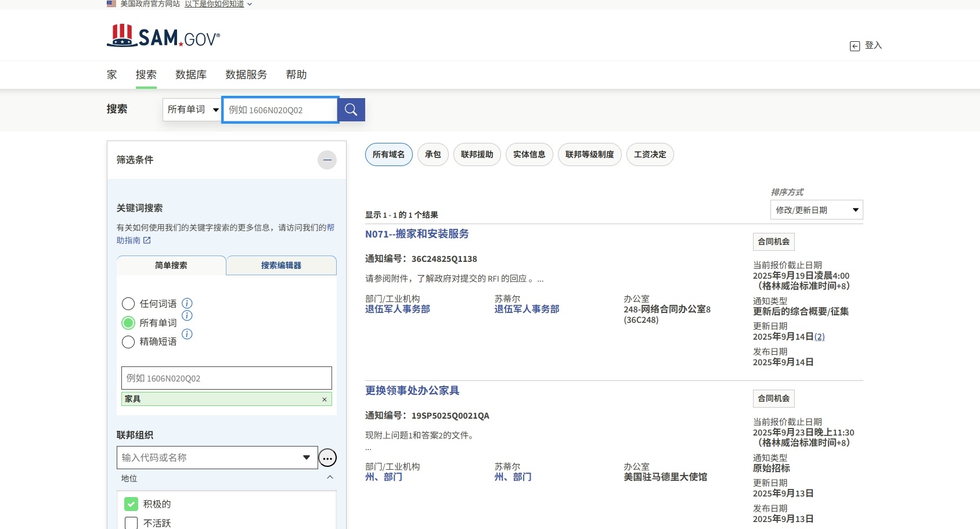Click the SAM.GOV logo
980x529 pixels.
[x=163, y=35]
